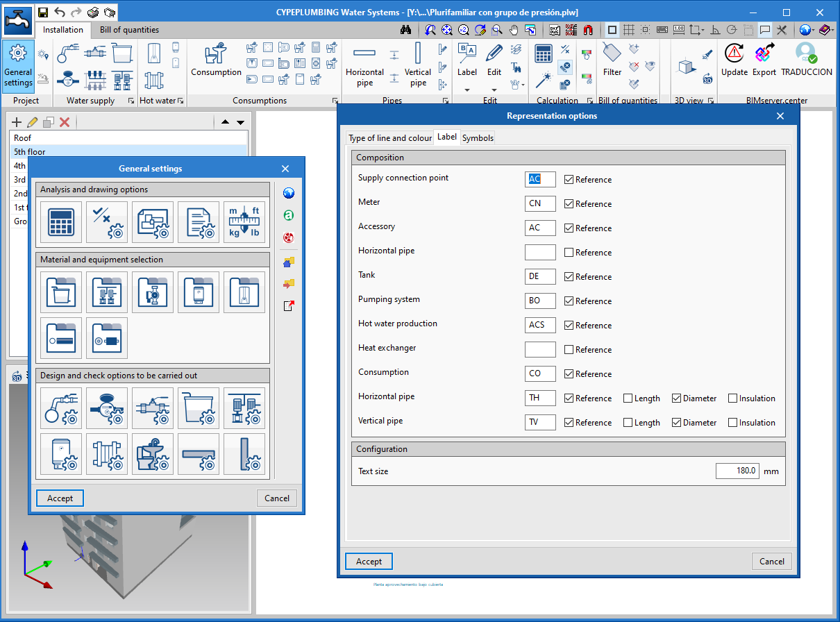
Task: Open the supply connection design options icon
Action: point(61,408)
